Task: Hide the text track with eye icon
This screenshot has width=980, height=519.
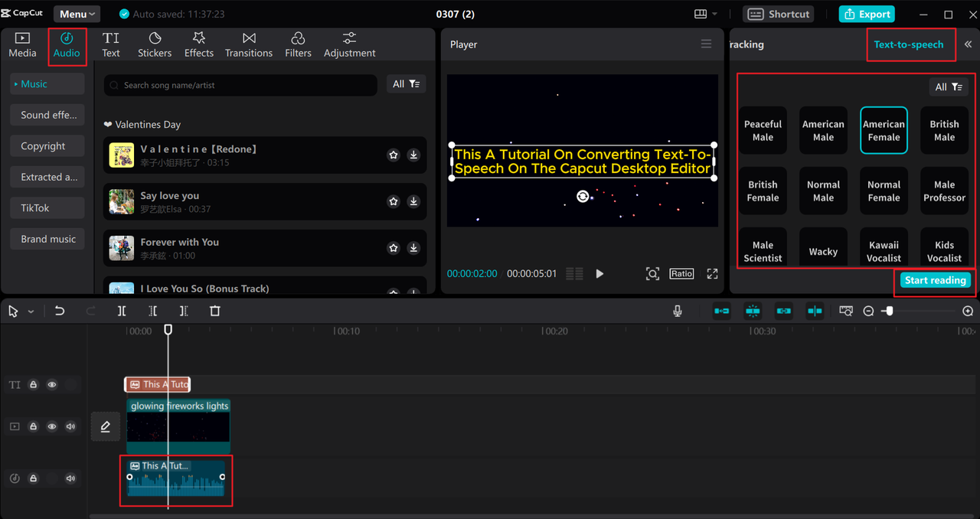Action: click(x=52, y=385)
